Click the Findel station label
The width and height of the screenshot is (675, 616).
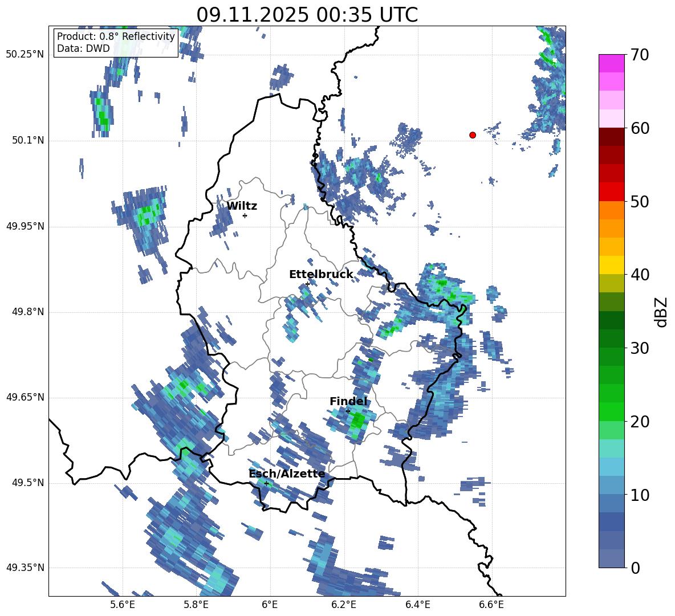click(x=348, y=401)
